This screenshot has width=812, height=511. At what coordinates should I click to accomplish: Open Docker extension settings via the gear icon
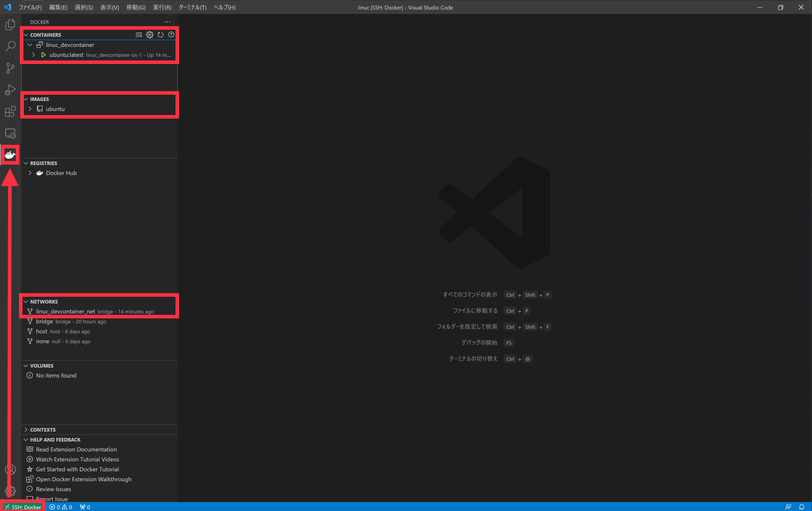coord(149,34)
